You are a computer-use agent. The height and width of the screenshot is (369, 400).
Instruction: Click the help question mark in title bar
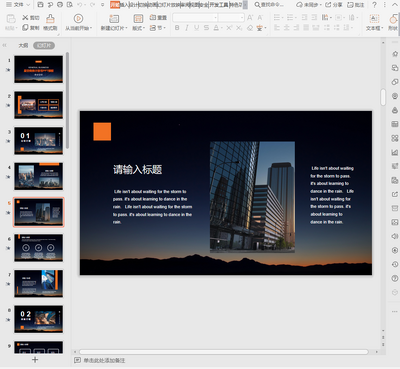[374, 5]
